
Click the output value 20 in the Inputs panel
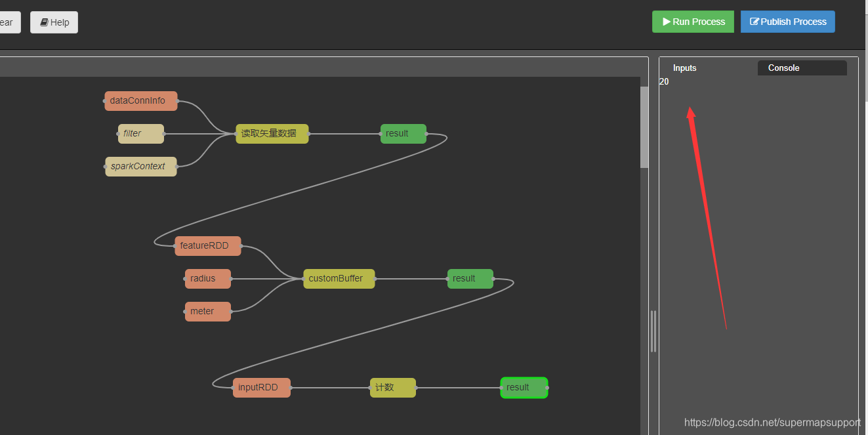[664, 82]
